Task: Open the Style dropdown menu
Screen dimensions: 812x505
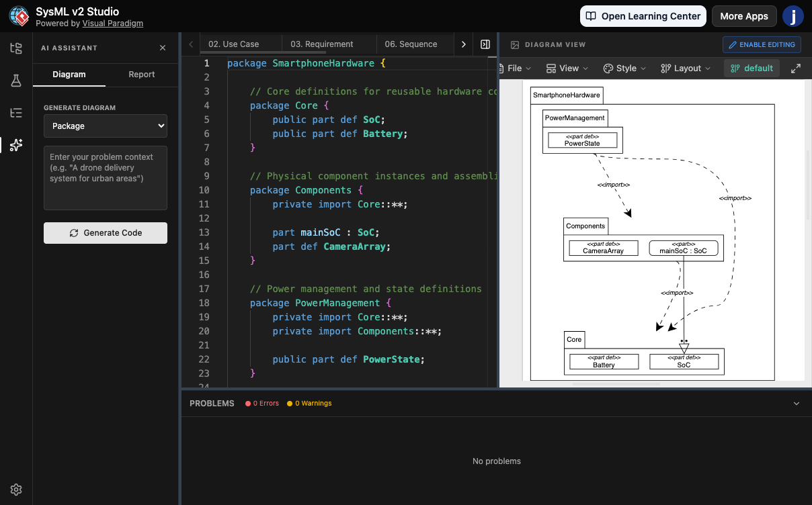Action: [x=624, y=68]
